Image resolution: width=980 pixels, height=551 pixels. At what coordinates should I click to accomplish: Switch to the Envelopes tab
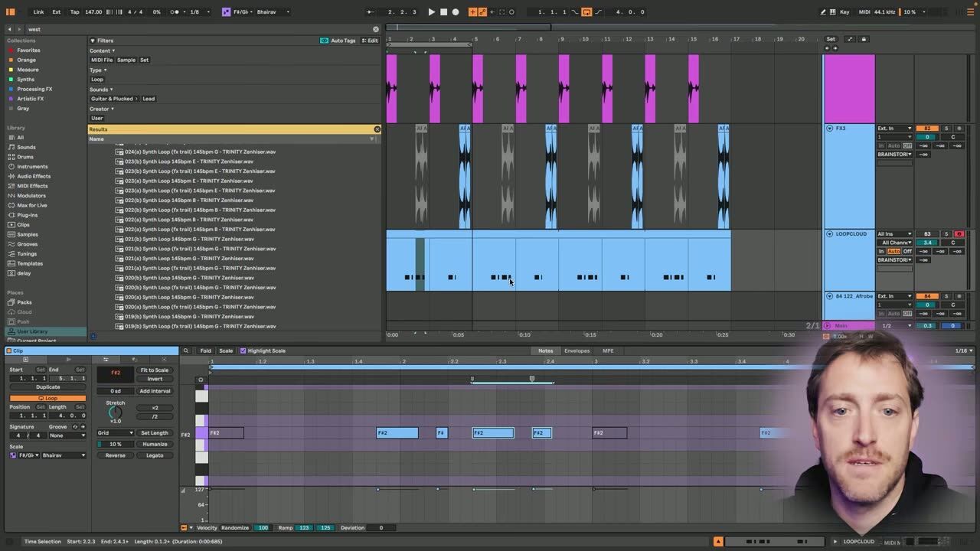pos(577,350)
